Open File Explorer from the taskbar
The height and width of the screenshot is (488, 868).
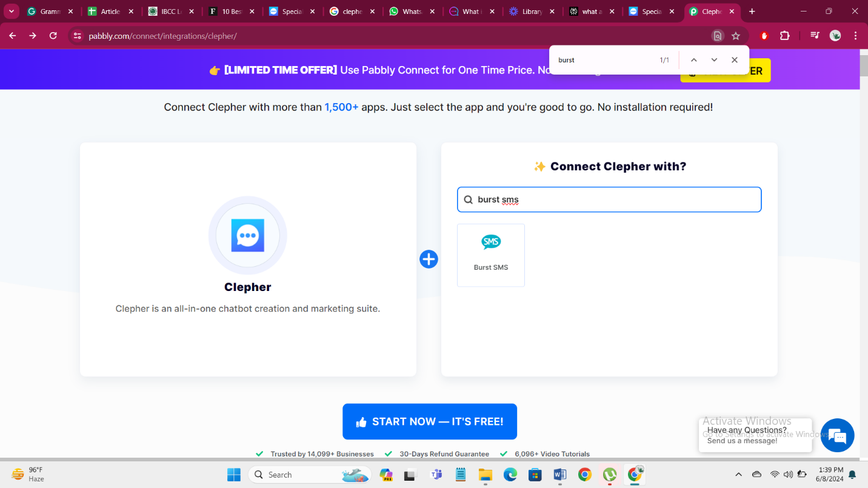(x=485, y=475)
